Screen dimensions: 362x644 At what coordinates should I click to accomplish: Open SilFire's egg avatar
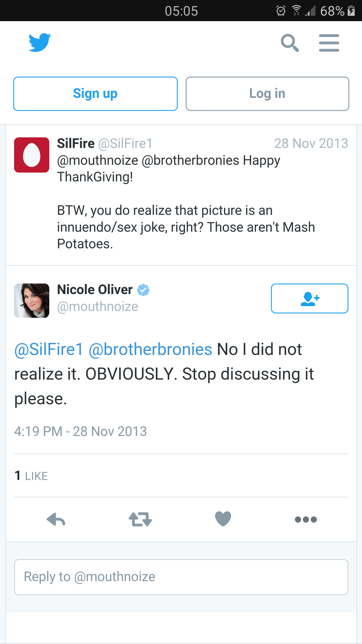[32, 155]
